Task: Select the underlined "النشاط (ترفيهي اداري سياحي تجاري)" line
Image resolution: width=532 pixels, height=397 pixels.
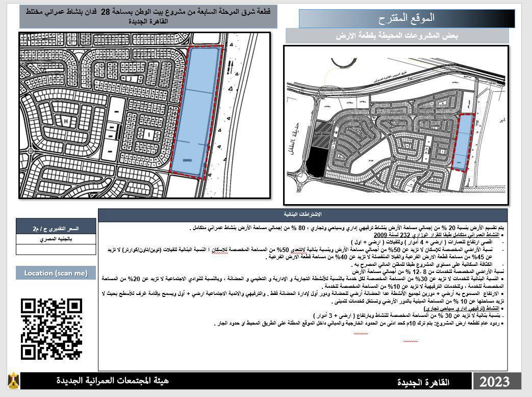Action: [x=462, y=308]
